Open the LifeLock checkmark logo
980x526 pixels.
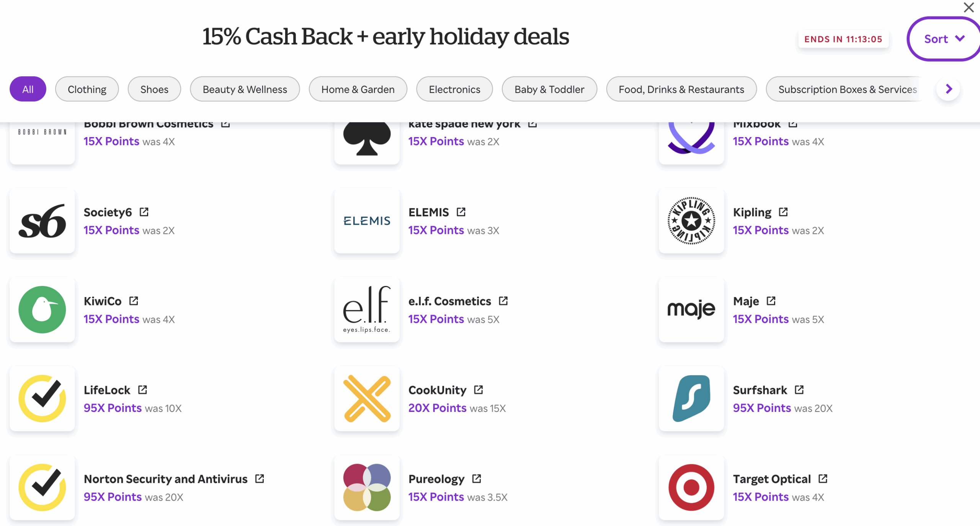(x=42, y=398)
